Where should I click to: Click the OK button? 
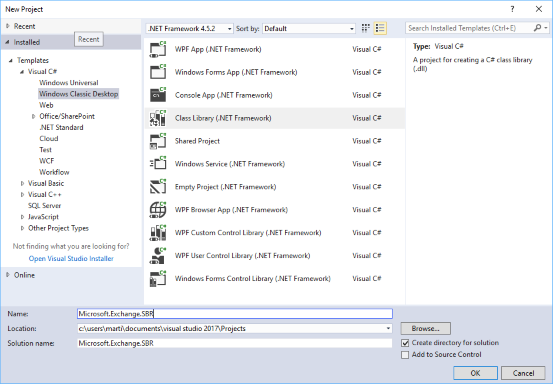[x=475, y=373]
